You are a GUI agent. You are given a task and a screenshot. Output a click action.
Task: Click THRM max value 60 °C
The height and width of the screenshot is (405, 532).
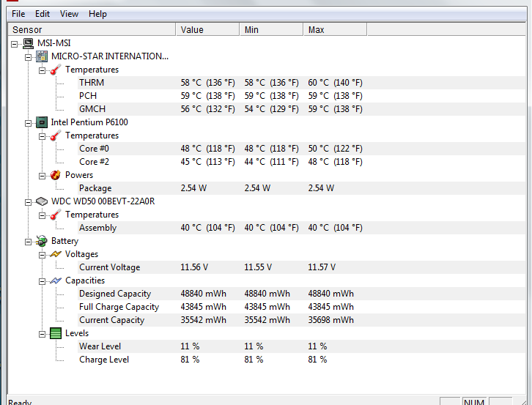335,83
